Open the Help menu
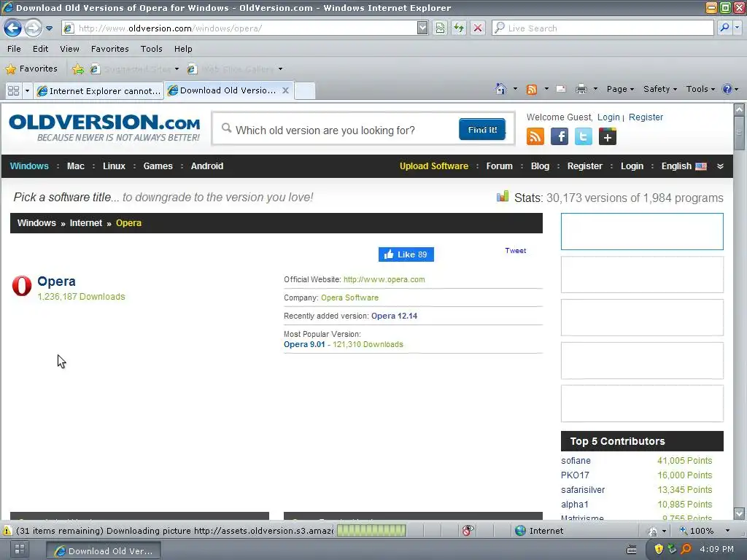This screenshot has width=747, height=560. pyautogui.click(x=183, y=49)
